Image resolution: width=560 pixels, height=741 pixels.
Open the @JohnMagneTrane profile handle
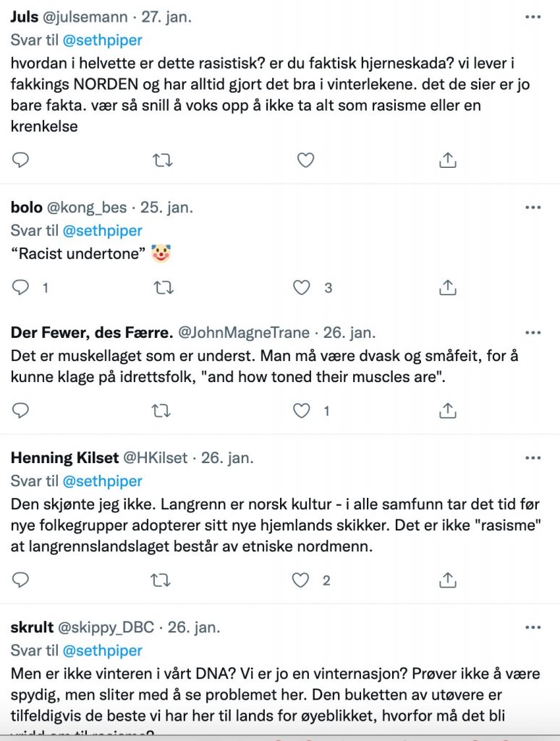(x=243, y=334)
